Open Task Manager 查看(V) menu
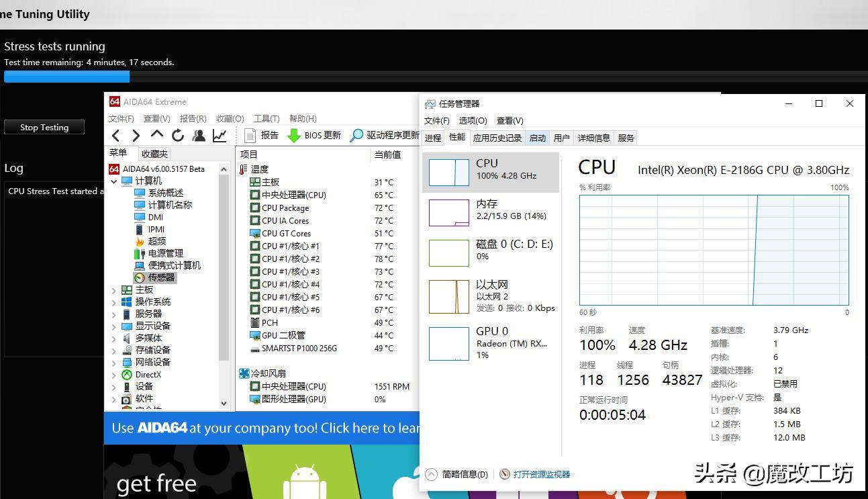This screenshot has height=499, width=868. pos(510,121)
